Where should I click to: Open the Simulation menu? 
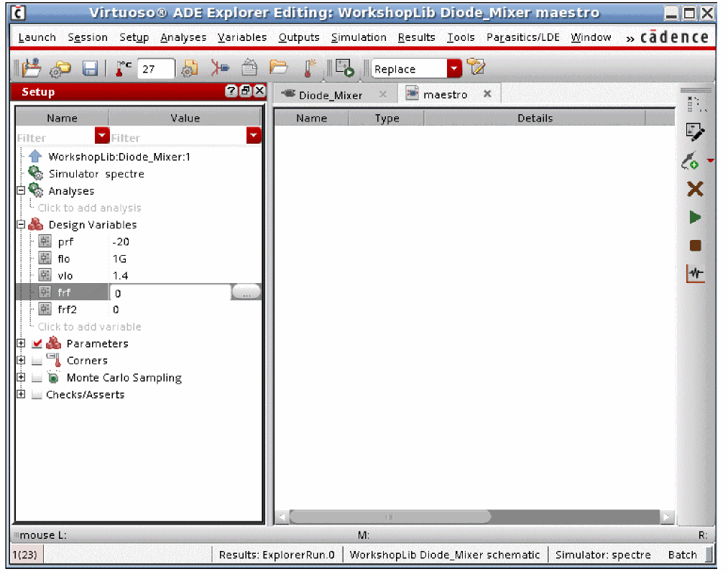pos(359,37)
